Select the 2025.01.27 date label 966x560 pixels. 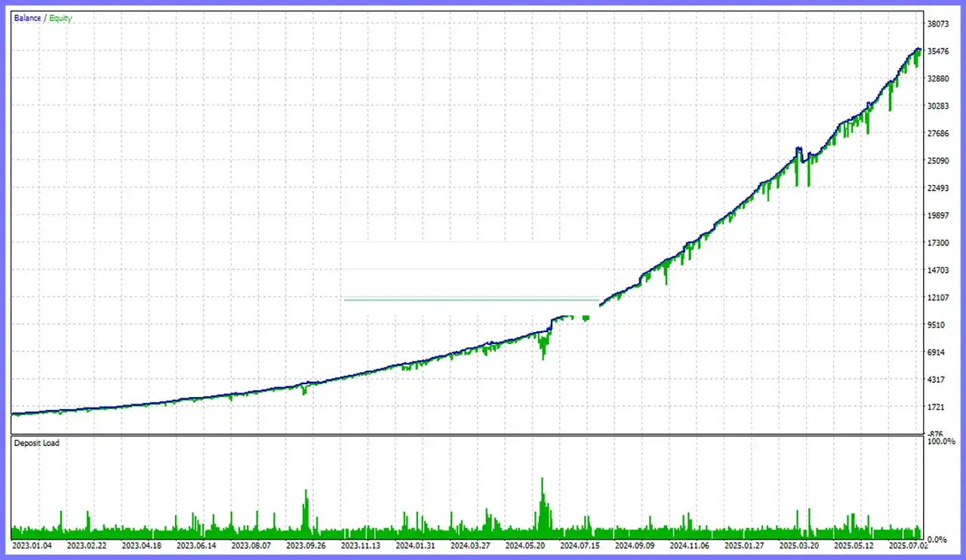click(x=745, y=545)
